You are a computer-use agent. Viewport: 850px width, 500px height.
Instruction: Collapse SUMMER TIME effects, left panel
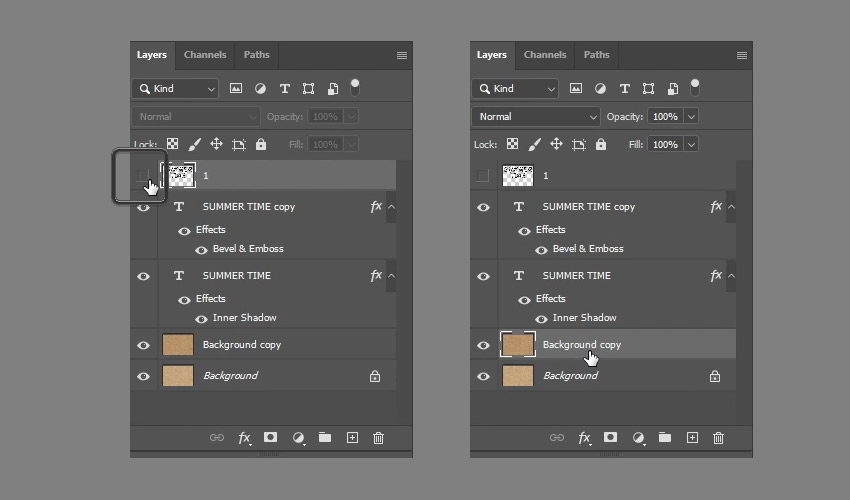pos(391,275)
